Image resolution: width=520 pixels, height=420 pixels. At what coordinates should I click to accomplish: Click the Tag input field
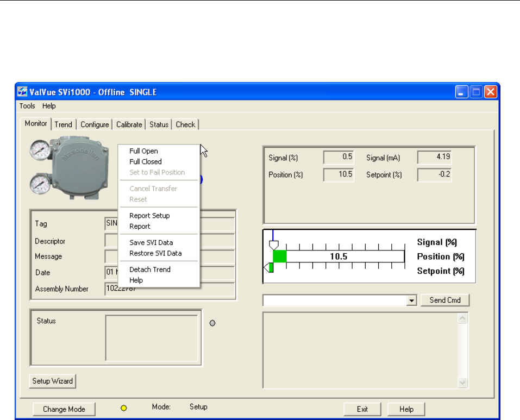(x=170, y=223)
